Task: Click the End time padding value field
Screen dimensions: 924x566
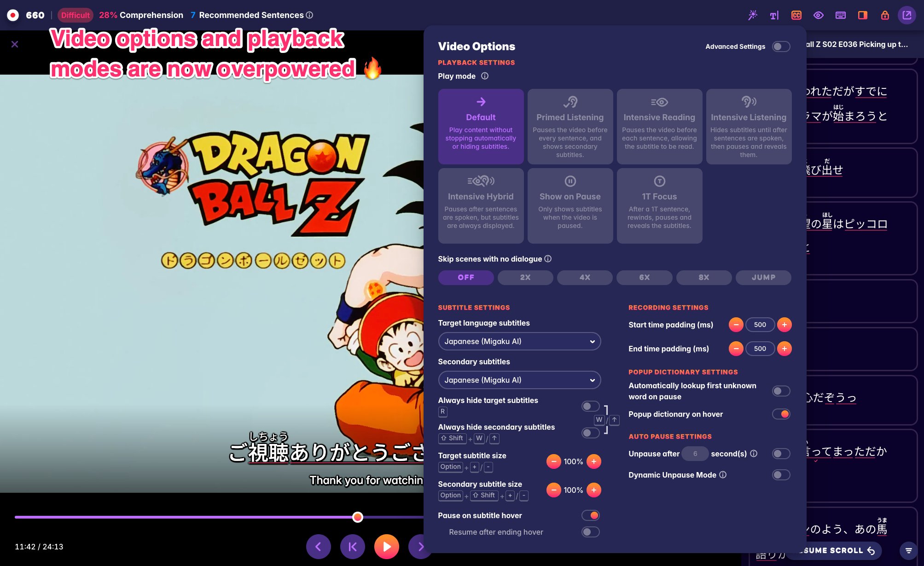Action: 760,349
